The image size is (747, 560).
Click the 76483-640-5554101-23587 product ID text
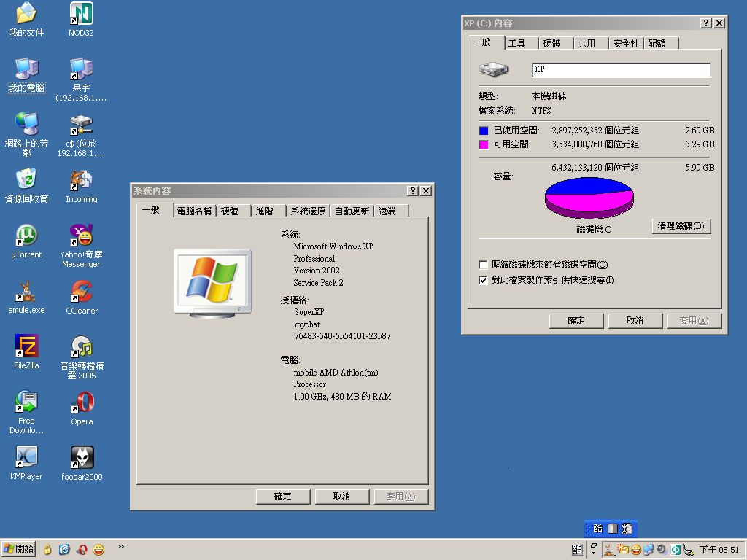(x=343, y=336)
